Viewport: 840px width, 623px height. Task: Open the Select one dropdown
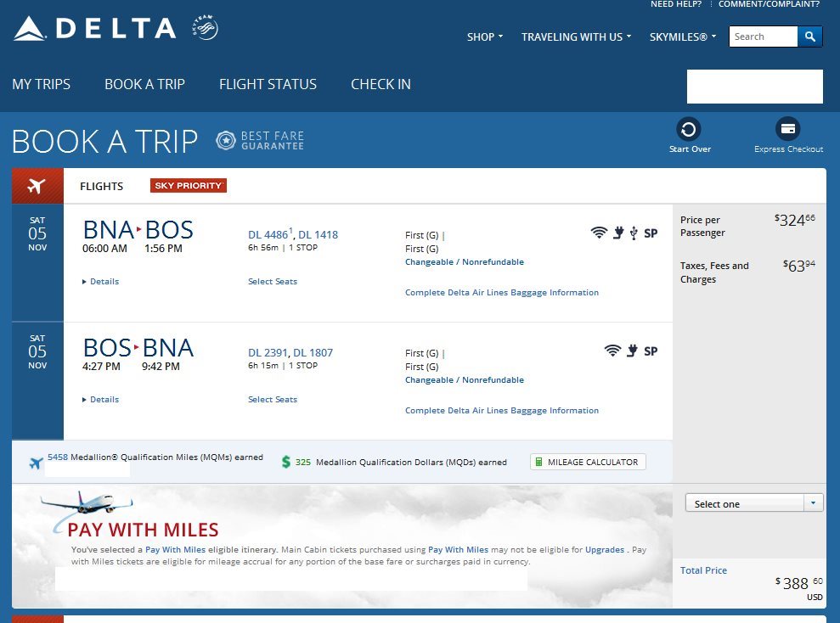click(x=754, y=503)
